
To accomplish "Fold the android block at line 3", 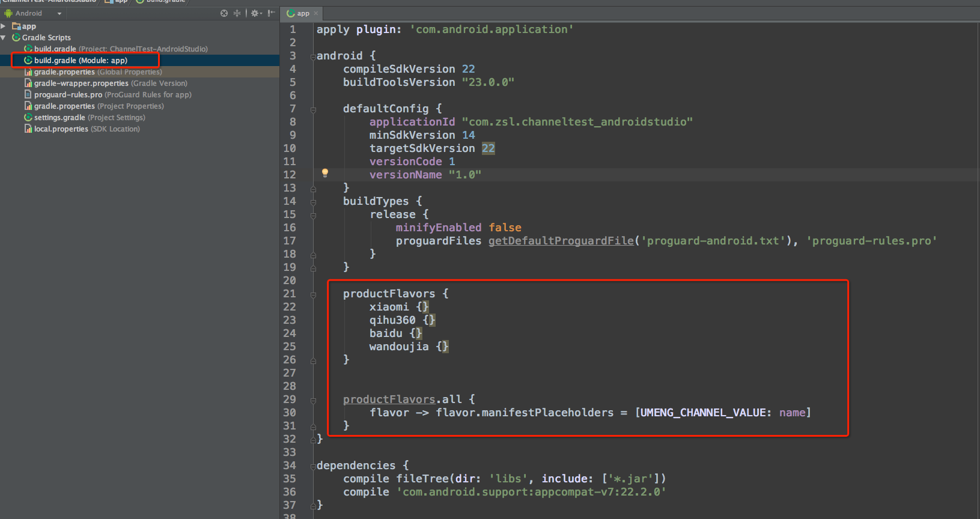I will pos(313,56).
